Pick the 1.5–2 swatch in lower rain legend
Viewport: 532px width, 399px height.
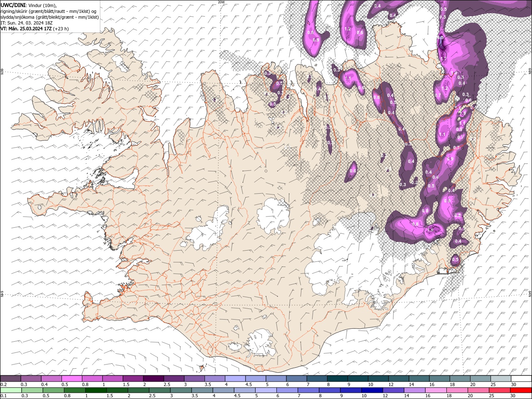(x=118, y=390)
